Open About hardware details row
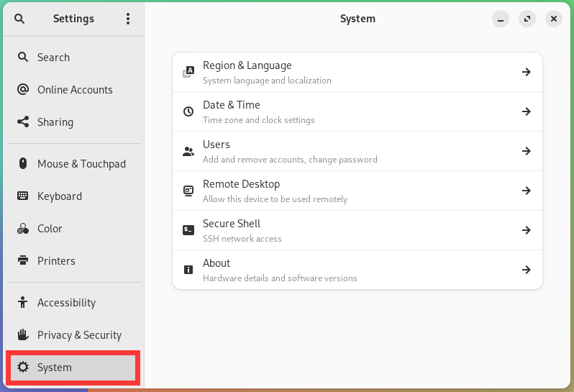This screenshot has height=392, width=574. (357, 270)
